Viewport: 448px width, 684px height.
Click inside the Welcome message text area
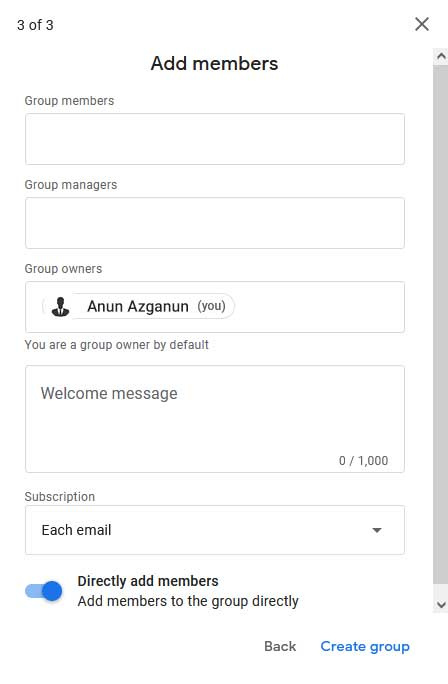coord(215,419)
